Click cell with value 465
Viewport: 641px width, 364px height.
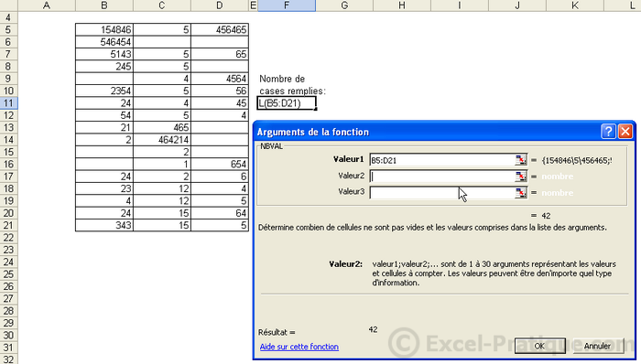[x=162, y=128]
